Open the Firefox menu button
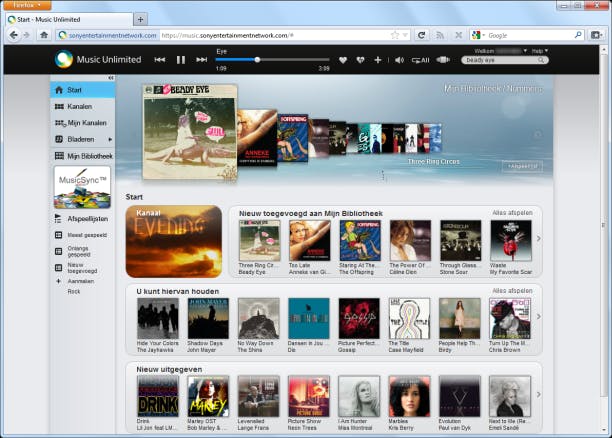The width and height of the screenshot is (612, 438). click(x=26, y=5)
